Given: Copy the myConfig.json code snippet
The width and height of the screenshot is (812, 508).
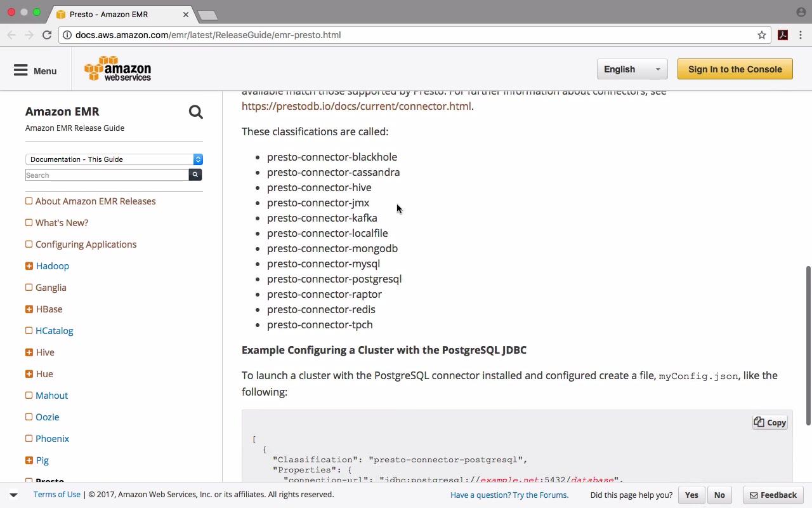Looking at the screenshot, I should point(770,422).
